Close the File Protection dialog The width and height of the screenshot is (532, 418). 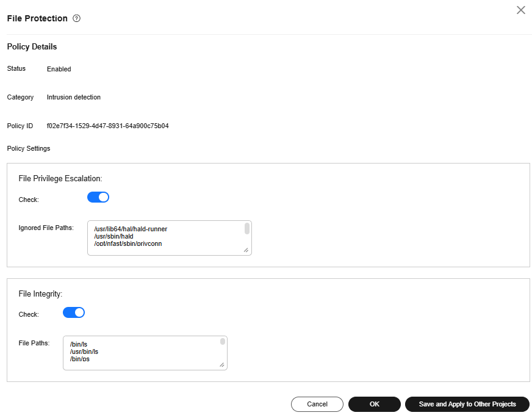tap(521, 10)
